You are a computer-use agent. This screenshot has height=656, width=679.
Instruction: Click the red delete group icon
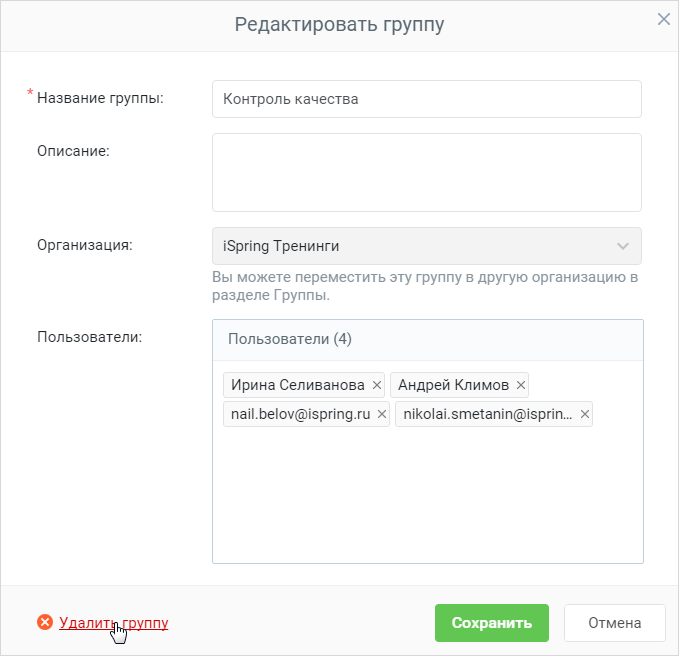pyautogui.click(x=45, y=622)
